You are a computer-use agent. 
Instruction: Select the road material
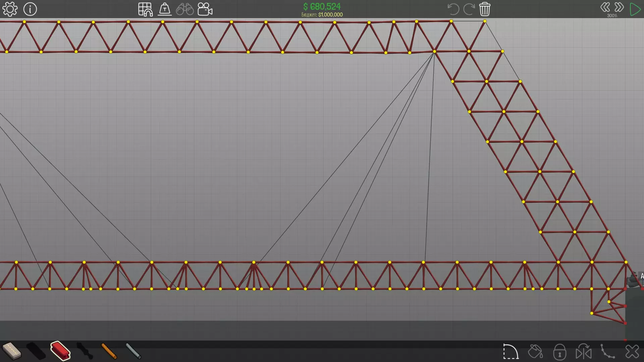pyautogui.click(x=12, y=351)
